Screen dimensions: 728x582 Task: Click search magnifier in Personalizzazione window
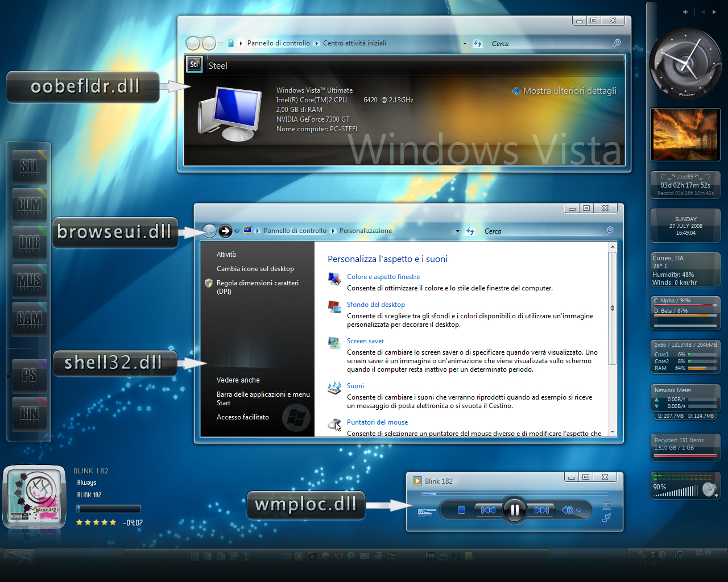(609, 231)
